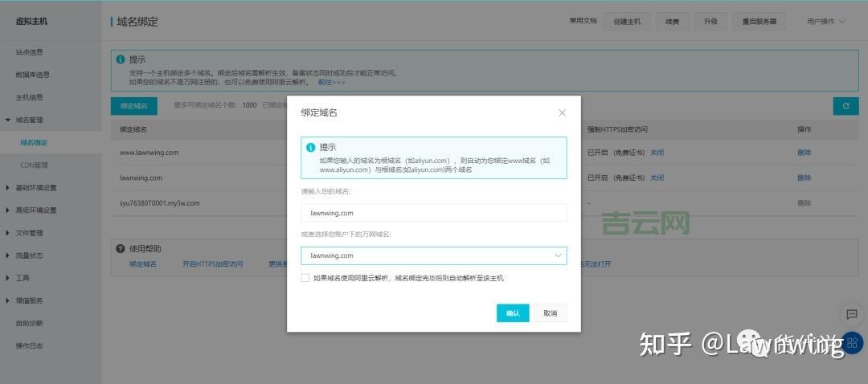Screen dimensions: 868x384
Task: Click the info icon in the page 提示 banner
Action: (120, 59)
